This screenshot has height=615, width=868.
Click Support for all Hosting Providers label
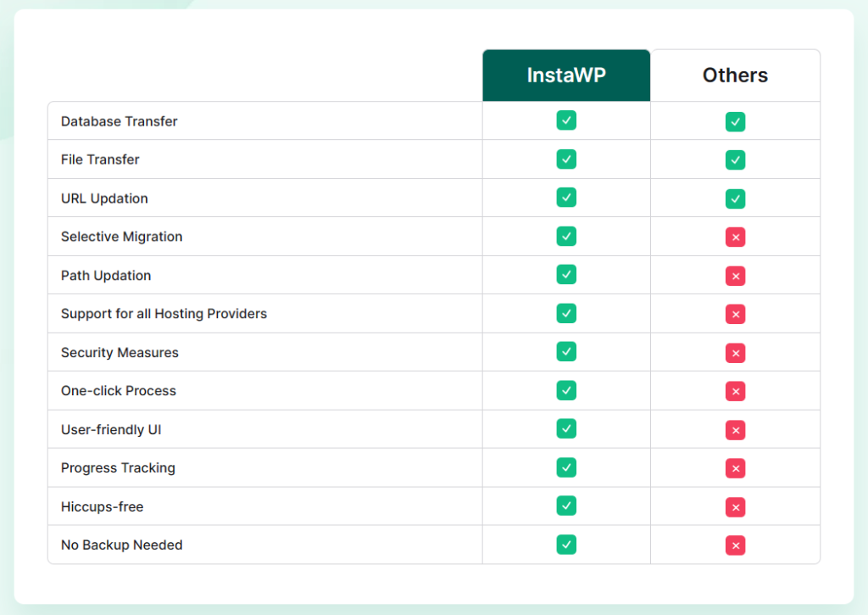click(164, 314)
